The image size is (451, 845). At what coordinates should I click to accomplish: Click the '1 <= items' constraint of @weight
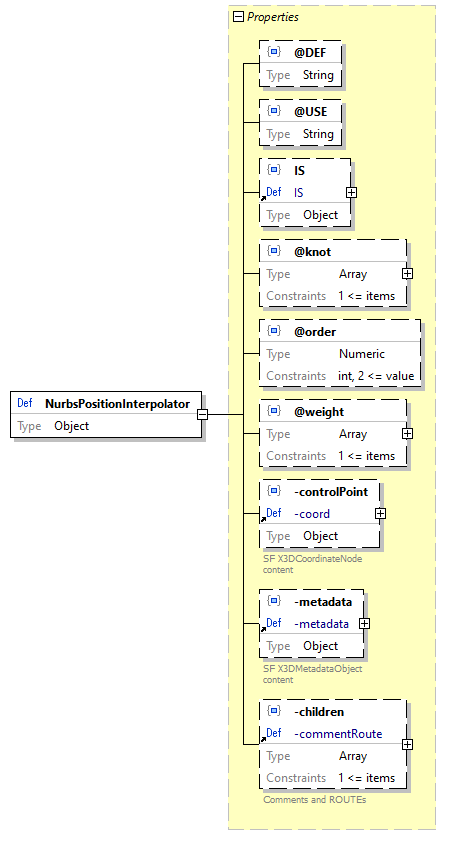click(x=366, y=456)
